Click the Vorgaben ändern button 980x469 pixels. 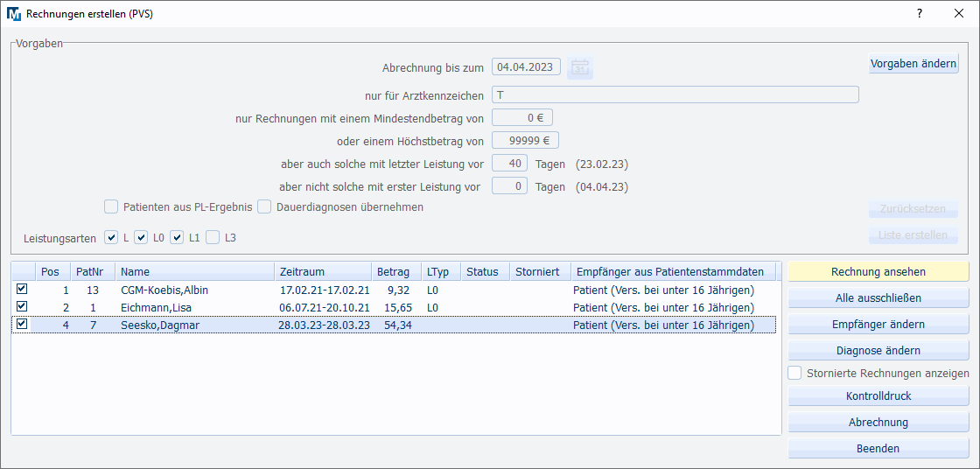(913, 63)
